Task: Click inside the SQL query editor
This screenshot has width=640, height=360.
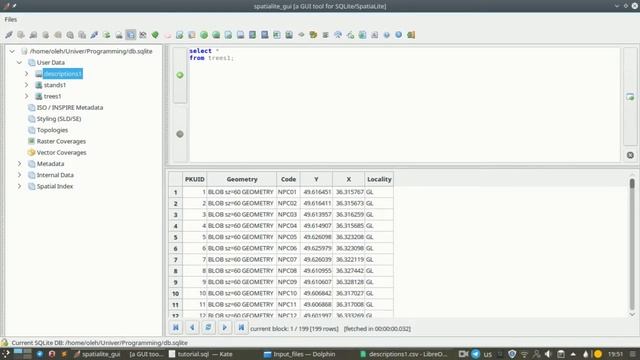Action: (x=404, y=104)
